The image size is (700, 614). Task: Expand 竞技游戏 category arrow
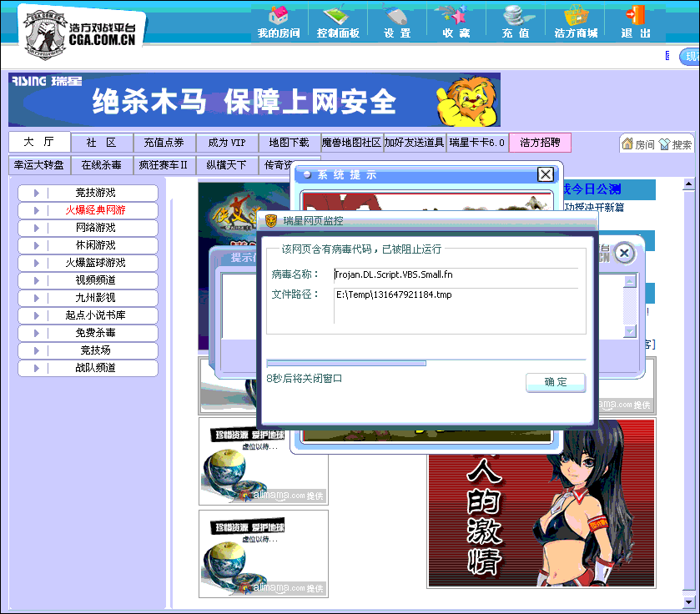36,193
